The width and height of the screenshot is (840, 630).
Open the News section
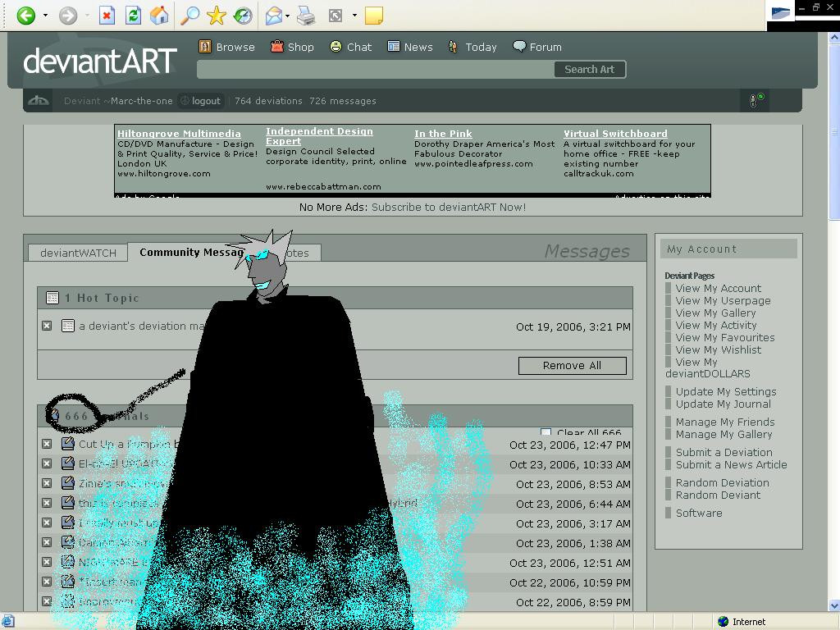click(410, 47)
